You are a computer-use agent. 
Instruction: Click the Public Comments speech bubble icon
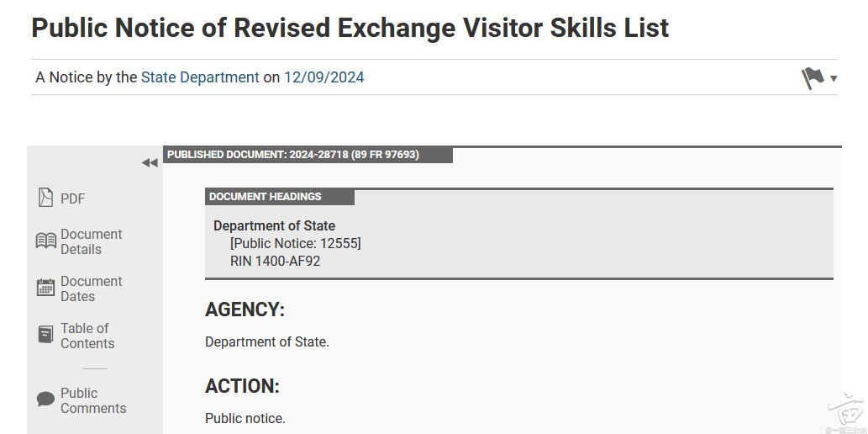point(45,400)
